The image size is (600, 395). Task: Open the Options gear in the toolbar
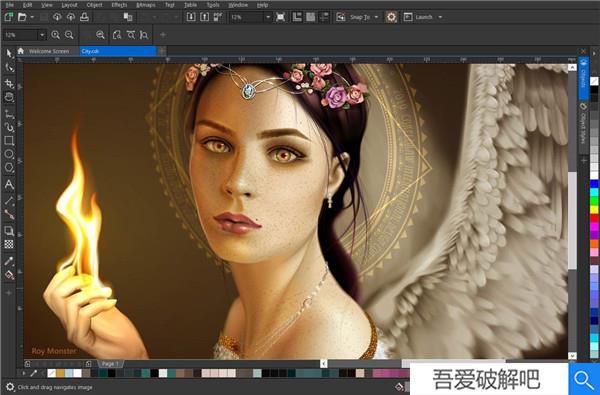click(x=391, y=17)
